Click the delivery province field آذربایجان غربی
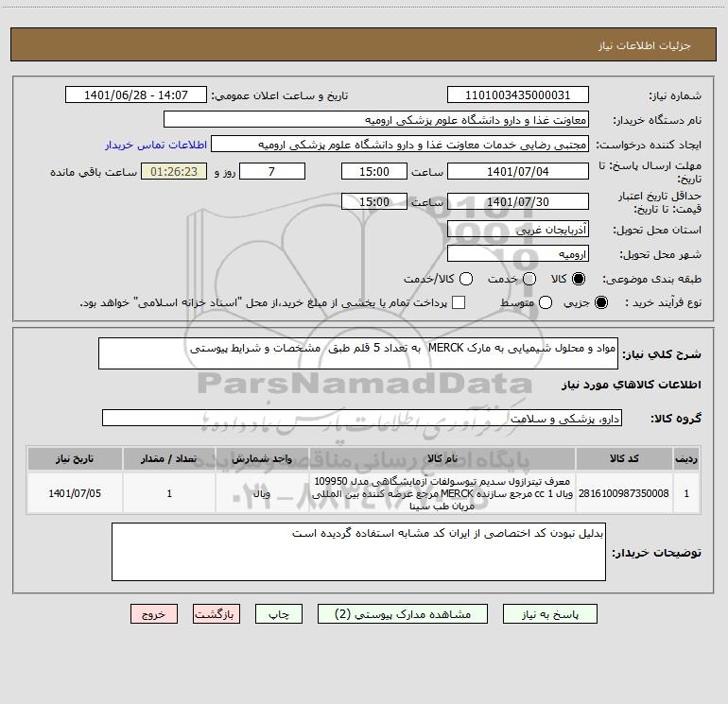This screenshot has height=704, width=728. point(518,229)
